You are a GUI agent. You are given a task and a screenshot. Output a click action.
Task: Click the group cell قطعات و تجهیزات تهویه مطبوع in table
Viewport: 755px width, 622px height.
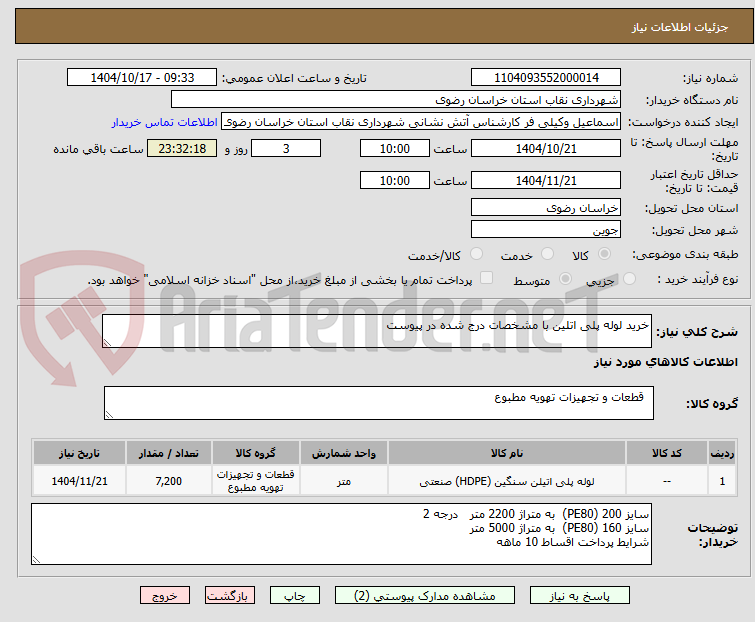pyautogui.click(x=255, y=481)
